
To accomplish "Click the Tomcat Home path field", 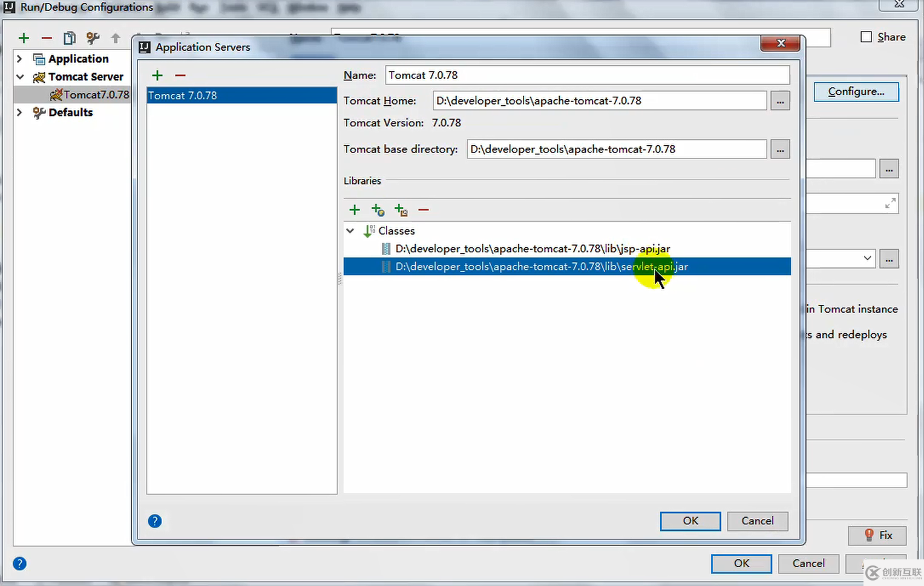I will coord(600,101).
